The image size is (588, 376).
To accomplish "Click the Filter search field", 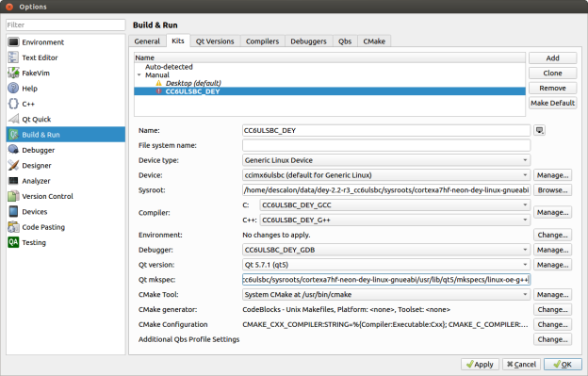I will coord(66,25).
